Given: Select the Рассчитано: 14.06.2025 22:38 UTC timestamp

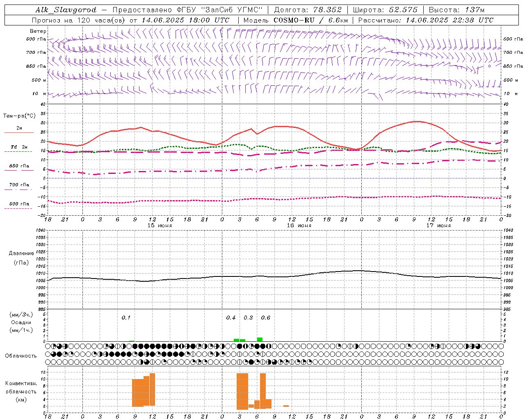Looking at the screenshot, I should point(426,20).
